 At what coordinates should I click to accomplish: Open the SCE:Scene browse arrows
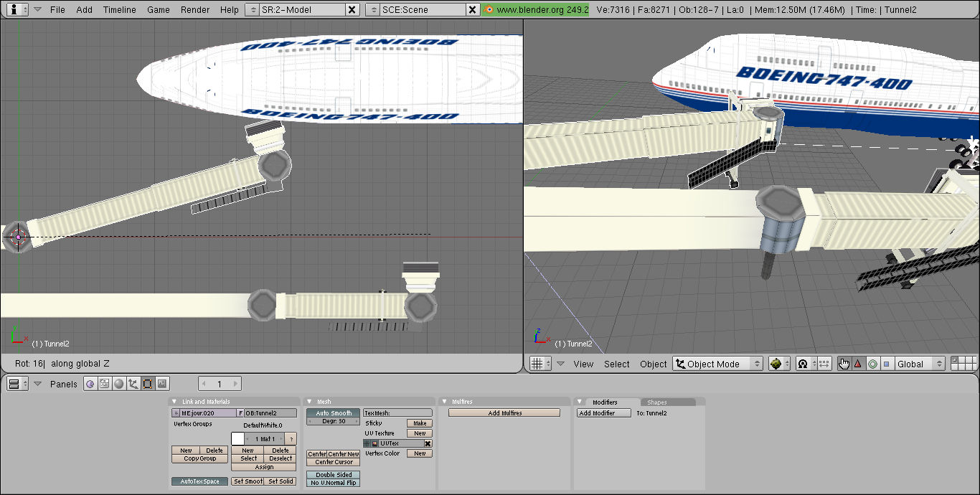(x=372, y=9)
